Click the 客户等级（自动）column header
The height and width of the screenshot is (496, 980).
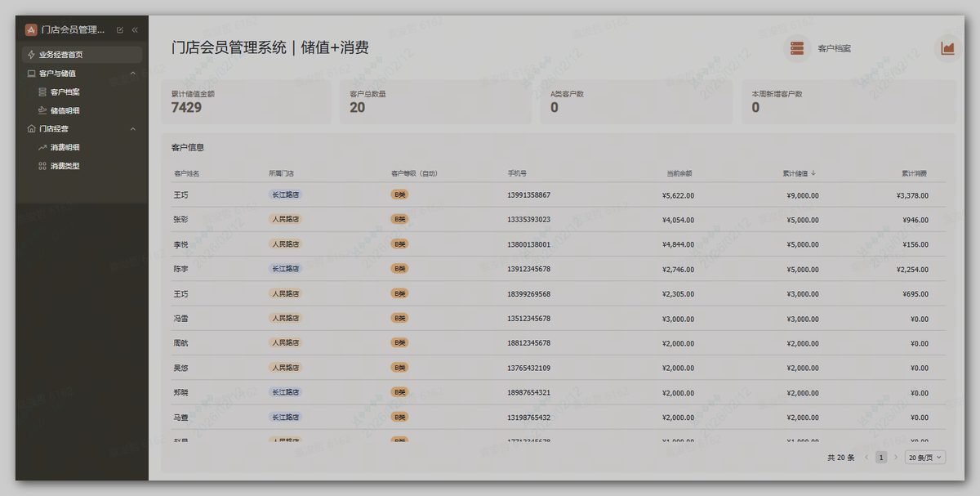[x=414, y=173]
